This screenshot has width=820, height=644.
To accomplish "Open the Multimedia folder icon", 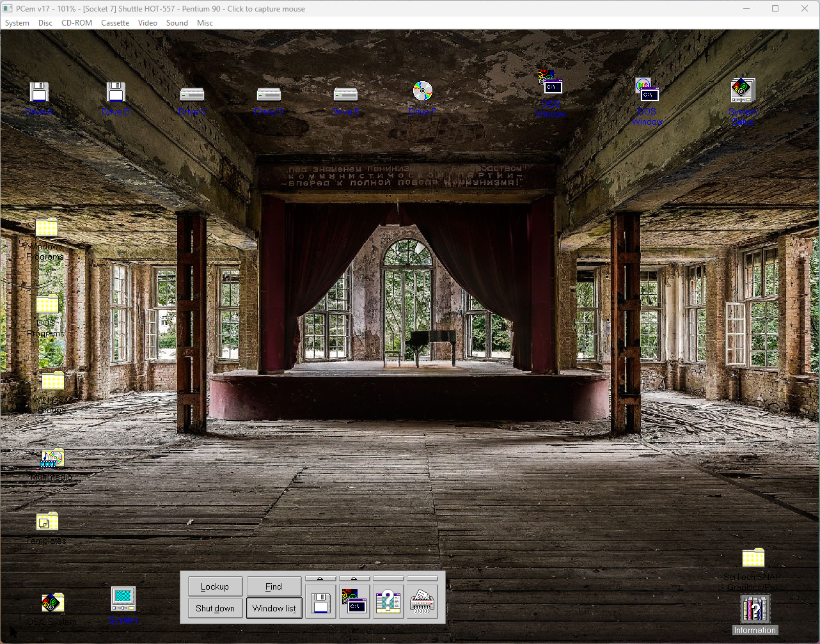I will (52, 458).
